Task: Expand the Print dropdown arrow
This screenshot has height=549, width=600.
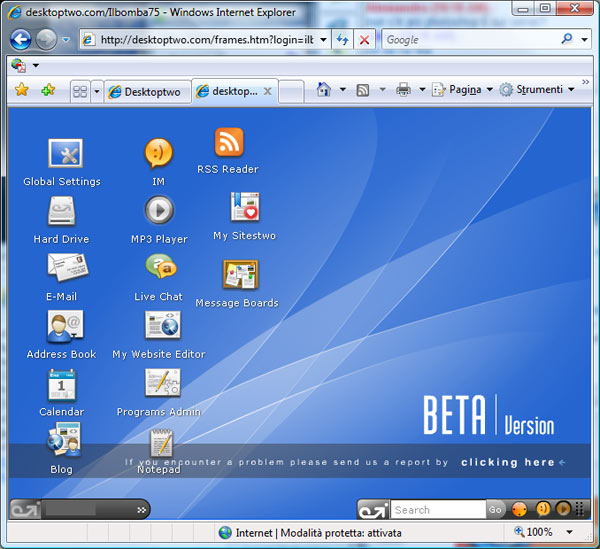Action: 422,90
